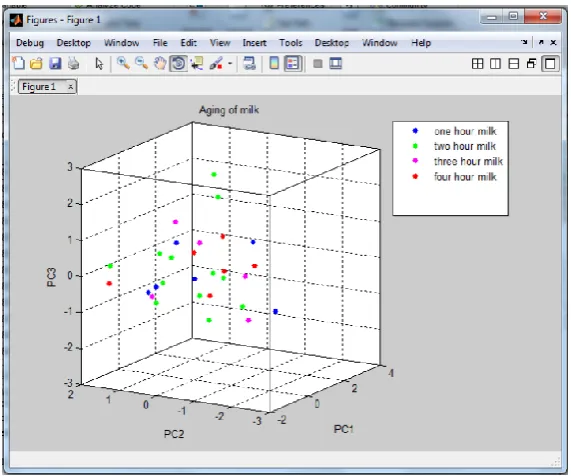This screenshot has height=476, width=571.
Task: Click 'four hour milk' legend entry
Action: coord(465,177)
